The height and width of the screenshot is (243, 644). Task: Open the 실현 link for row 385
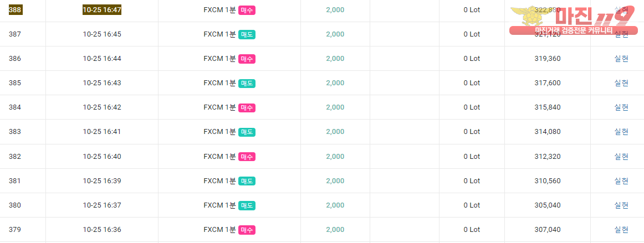(621, 83)
